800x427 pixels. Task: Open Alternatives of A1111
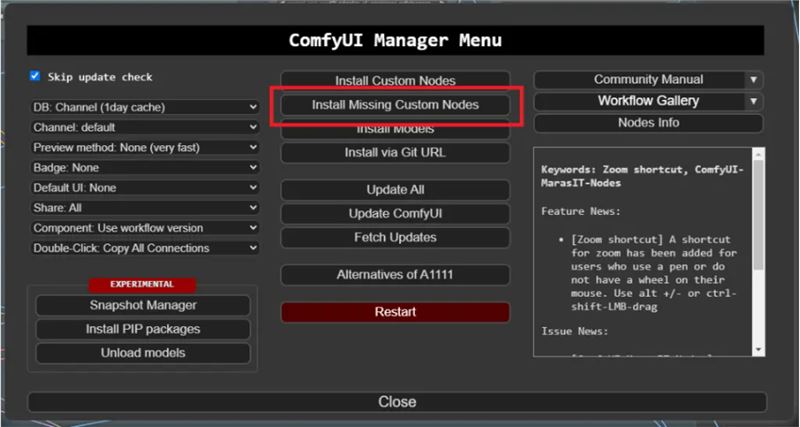(395, 274)
